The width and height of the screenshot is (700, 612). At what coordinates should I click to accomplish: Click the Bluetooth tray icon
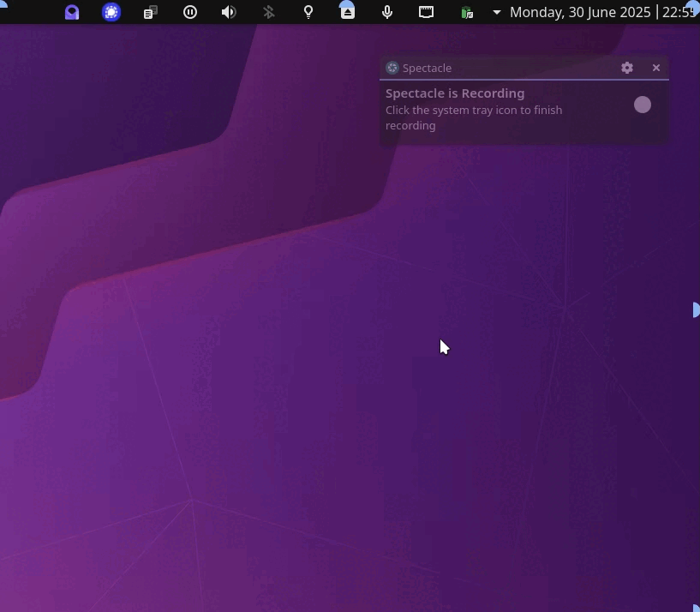pos(268,12)
